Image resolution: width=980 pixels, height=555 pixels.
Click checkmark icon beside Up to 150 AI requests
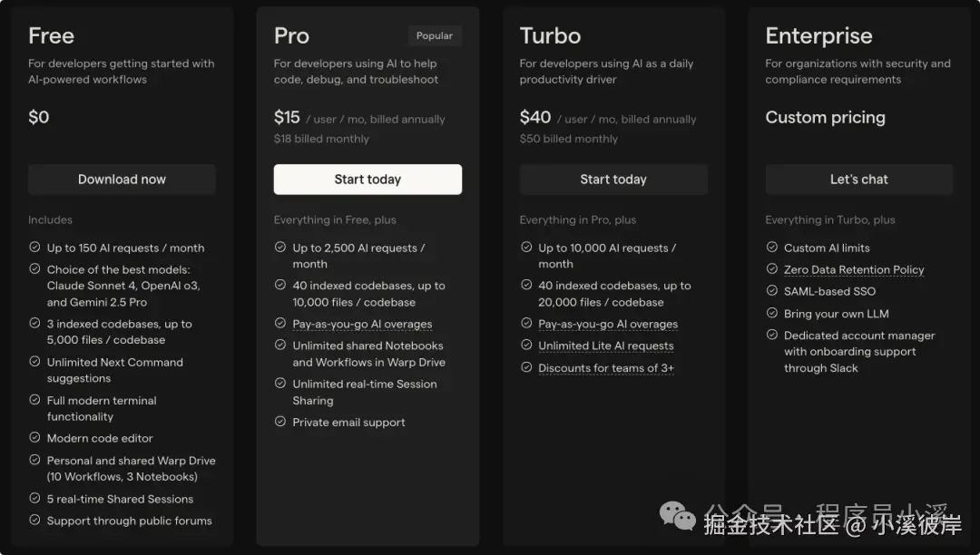(x=34, y=248)
